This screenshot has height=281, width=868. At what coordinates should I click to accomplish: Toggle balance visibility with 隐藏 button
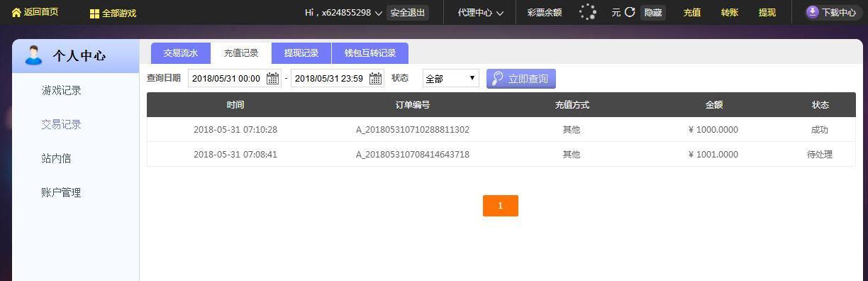click(x=653, y=13)
